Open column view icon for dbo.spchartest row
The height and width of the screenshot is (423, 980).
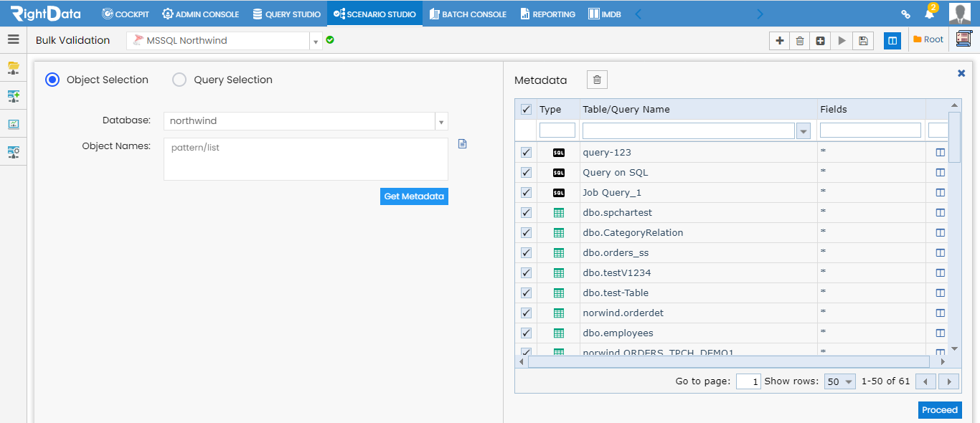(941, 213)
